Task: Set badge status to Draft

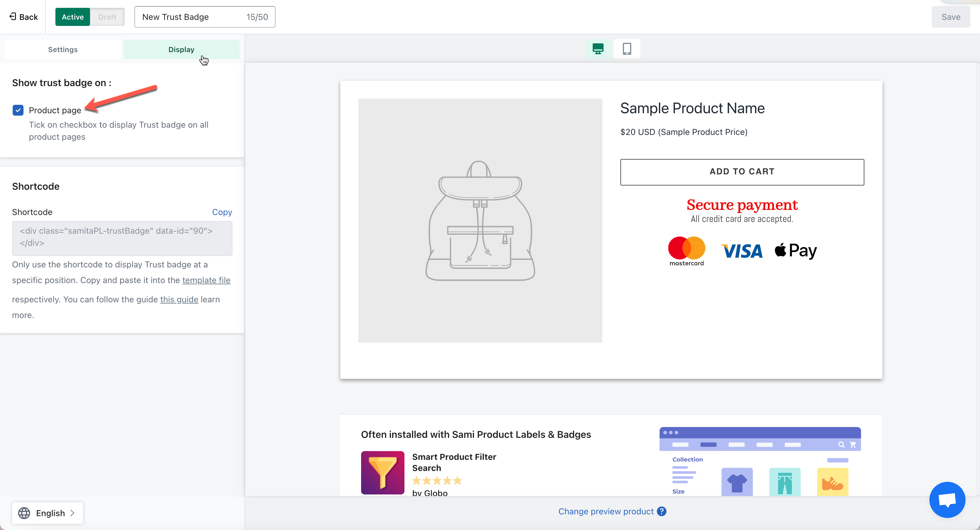Action: pos(107,17)
